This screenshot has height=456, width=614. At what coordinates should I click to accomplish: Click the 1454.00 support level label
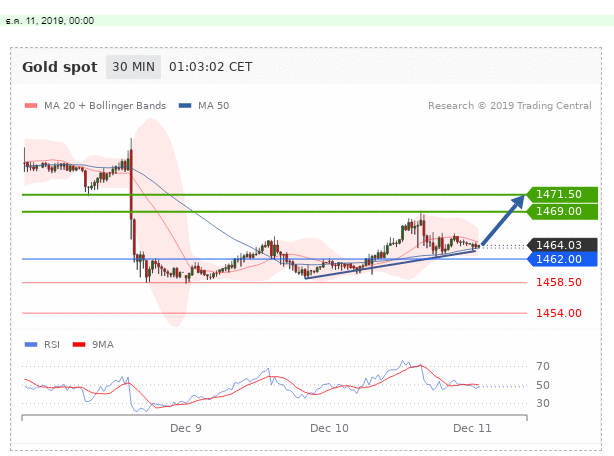(558, 313)
